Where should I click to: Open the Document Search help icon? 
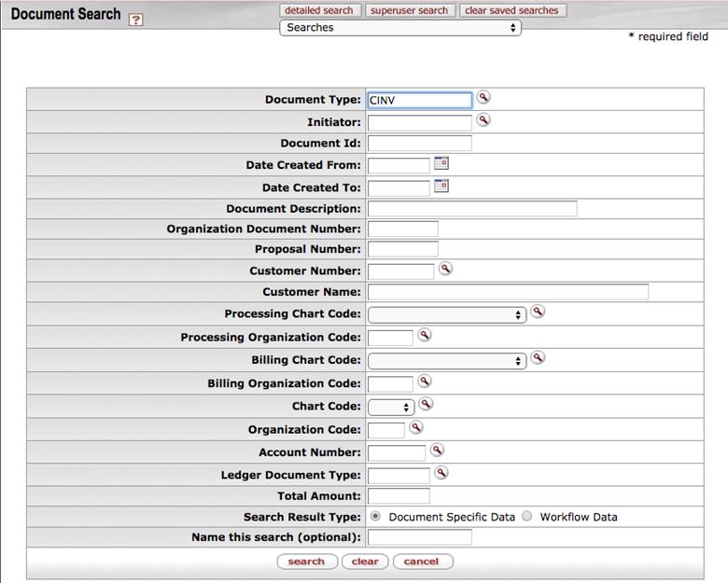pos(135,20)
